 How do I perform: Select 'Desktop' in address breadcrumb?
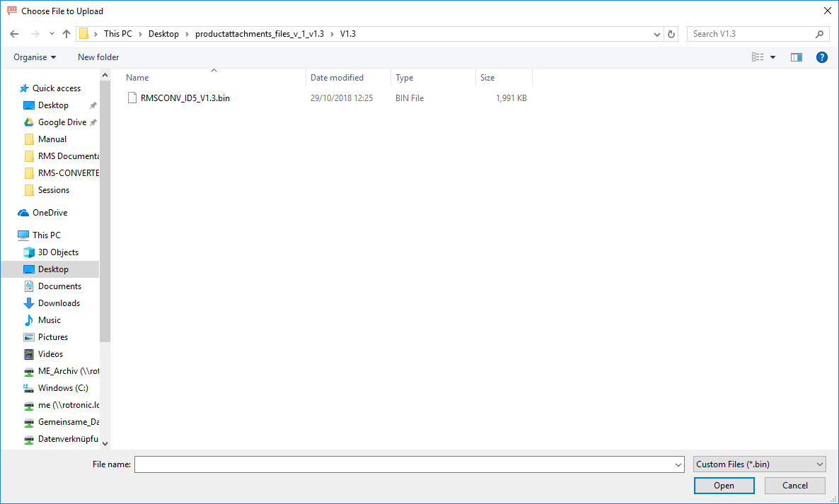(x=163, y=34)
